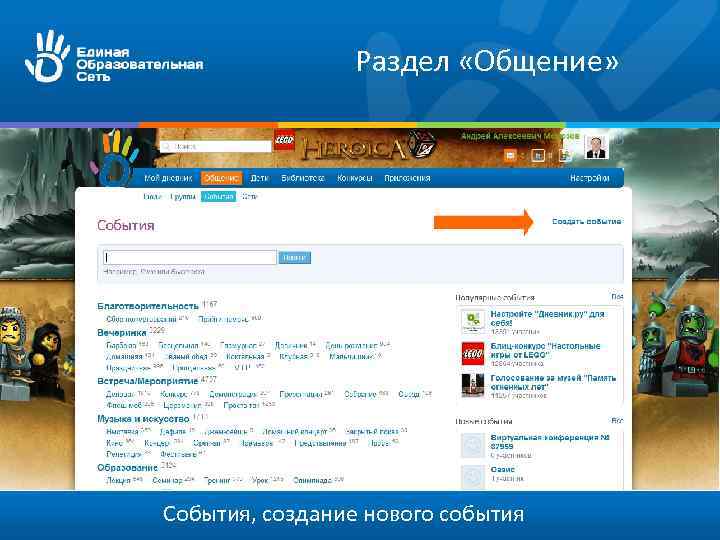Open the Дети menu item

click(259, 178)
